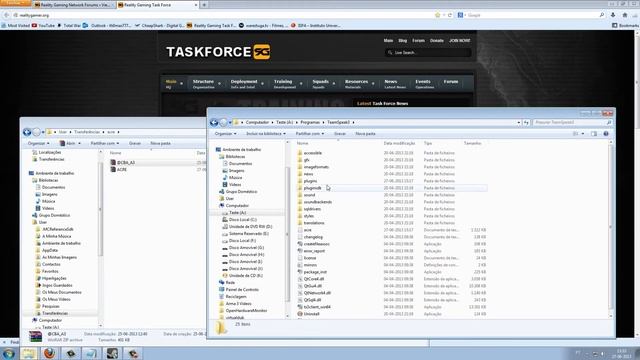
Task: Select the ACRE archive file
Action: tap(122, 169)
